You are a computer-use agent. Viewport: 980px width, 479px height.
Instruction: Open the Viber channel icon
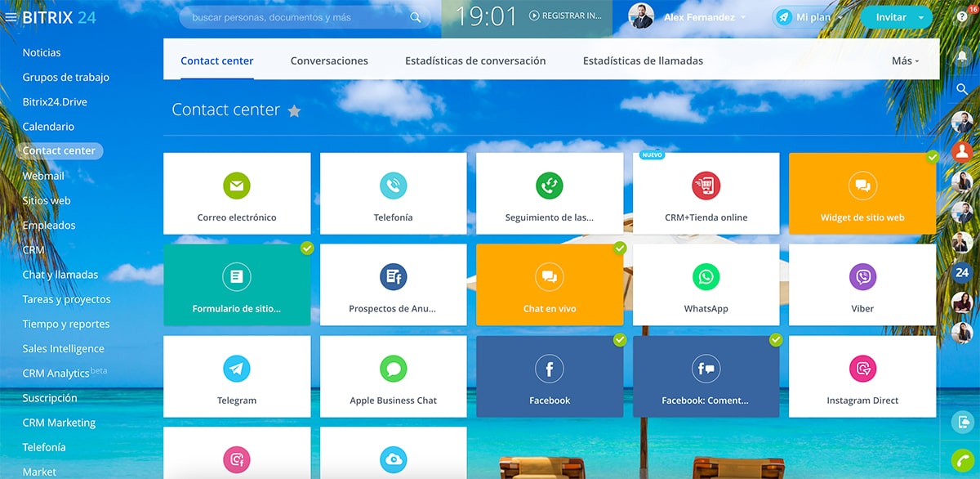(862, 277)
